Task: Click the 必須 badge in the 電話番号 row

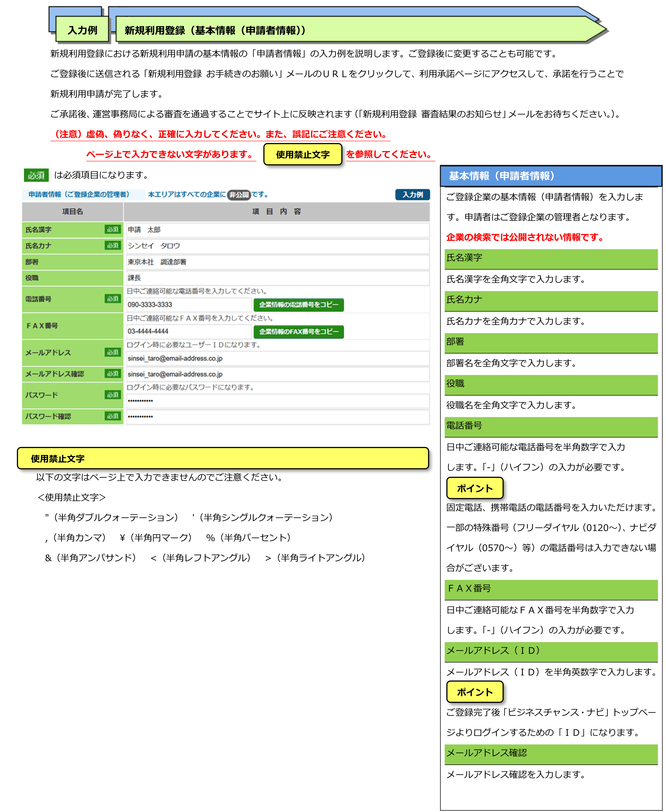Action: pos(113,299)
